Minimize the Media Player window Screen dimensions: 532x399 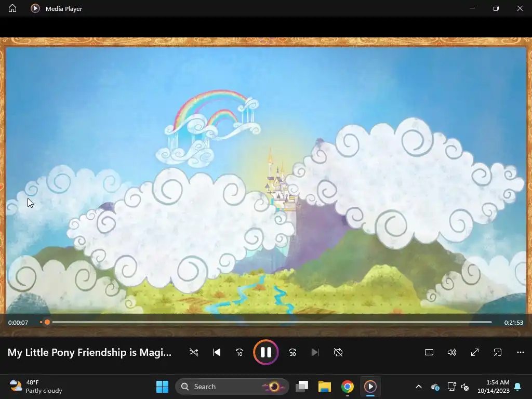click(x=472, y=8)
